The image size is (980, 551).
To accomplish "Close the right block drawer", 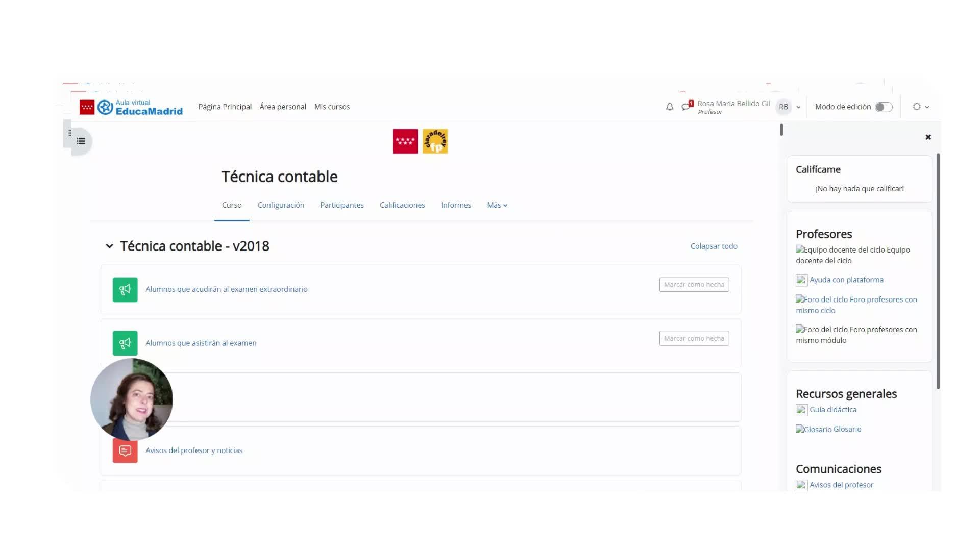I will pyautogui.click(x=928, y=137).
